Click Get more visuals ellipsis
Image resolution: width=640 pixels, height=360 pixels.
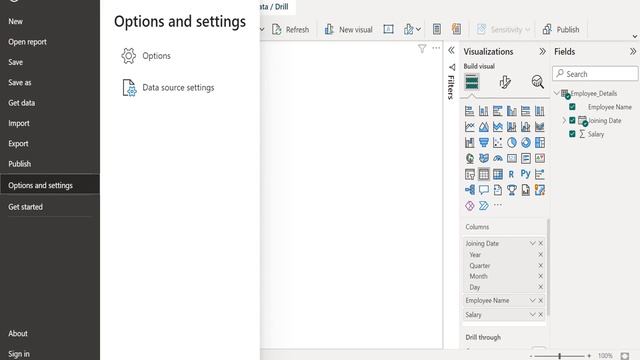pos(498,205)
